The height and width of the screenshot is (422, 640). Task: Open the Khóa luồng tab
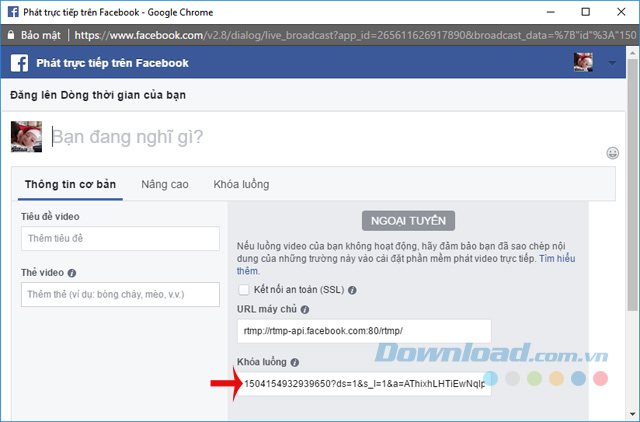(241, 184)
